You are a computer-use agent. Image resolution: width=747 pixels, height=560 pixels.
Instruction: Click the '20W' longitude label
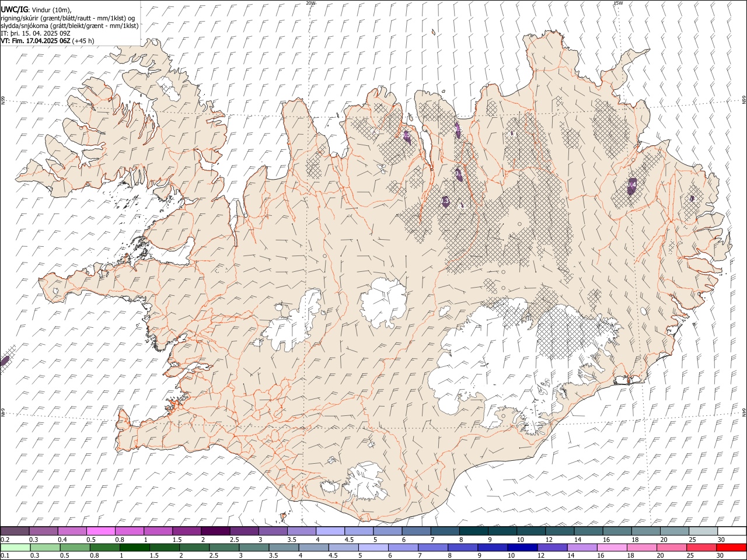(311, 3)
